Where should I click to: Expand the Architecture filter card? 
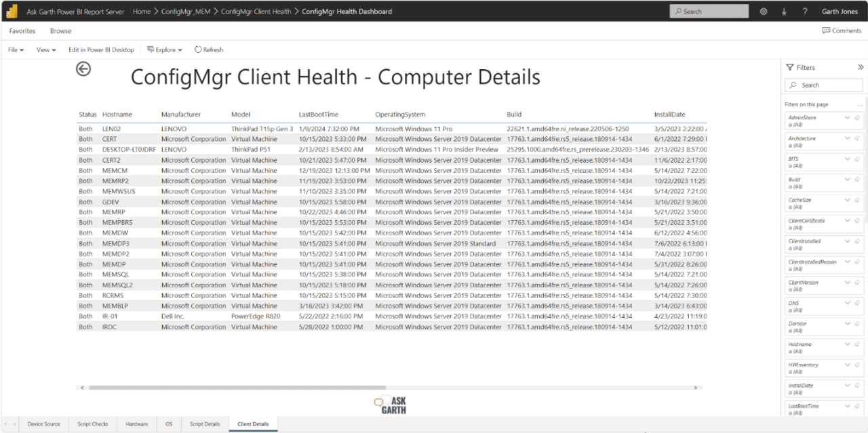(847, 138)
